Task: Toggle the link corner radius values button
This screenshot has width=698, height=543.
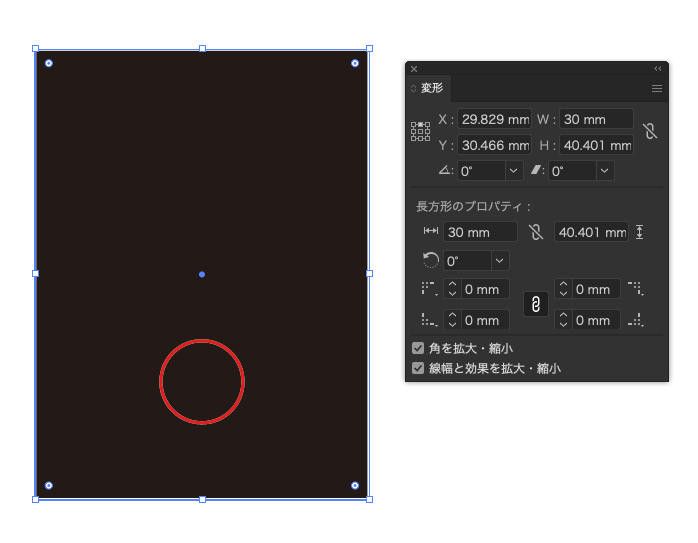Action: 536,304
